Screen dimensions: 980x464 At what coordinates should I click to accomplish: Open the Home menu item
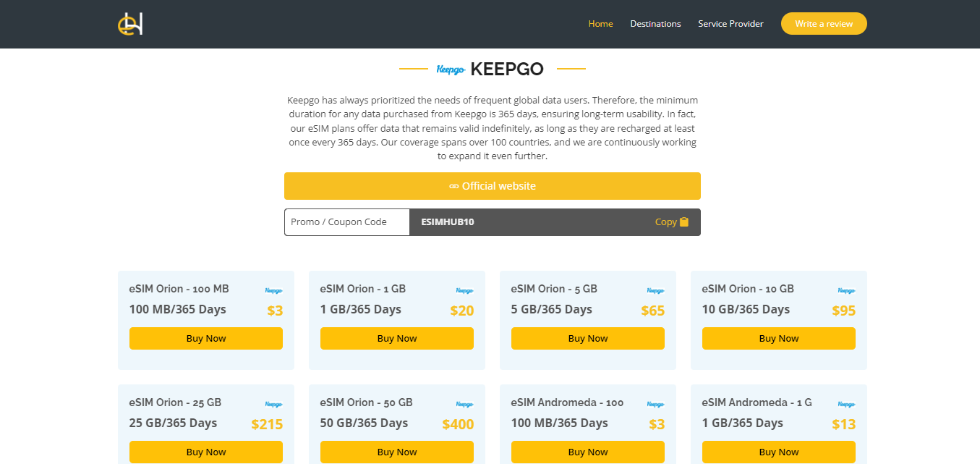pyautogui.click(x=600, y=24)
